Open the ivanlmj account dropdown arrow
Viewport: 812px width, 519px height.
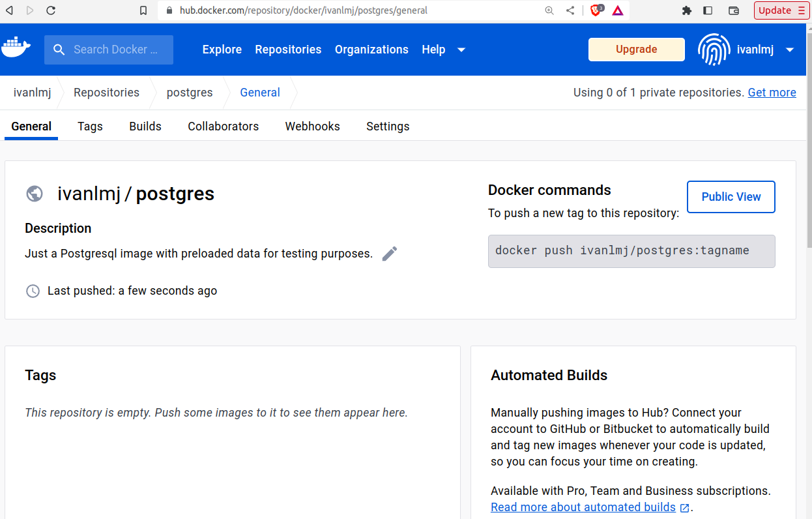tap(790, 50)
